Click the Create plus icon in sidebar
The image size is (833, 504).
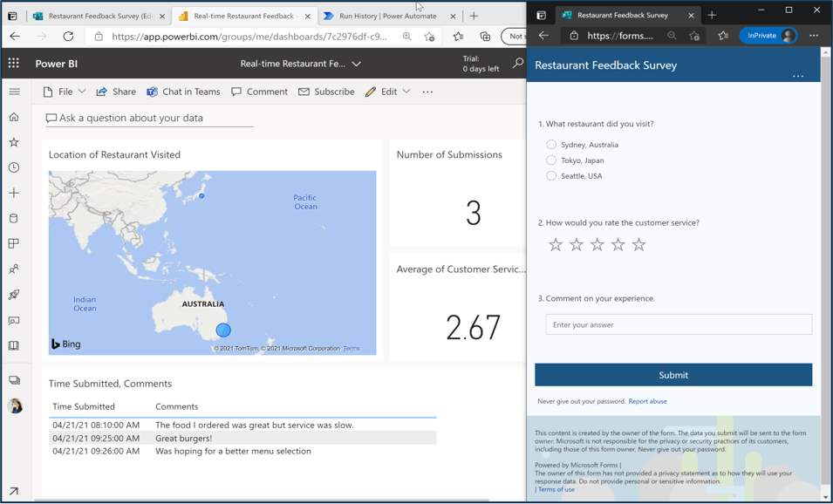click(x=14, y=193)
